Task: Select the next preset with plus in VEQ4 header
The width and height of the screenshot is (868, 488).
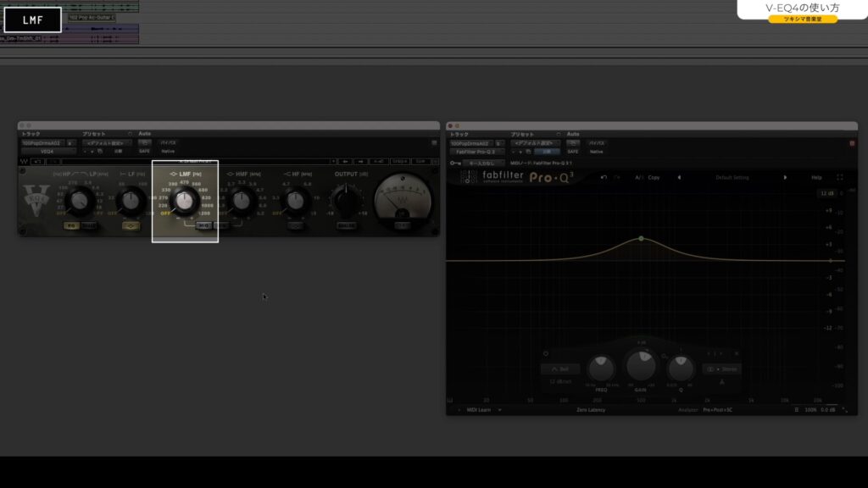Action: coord(92,151)
